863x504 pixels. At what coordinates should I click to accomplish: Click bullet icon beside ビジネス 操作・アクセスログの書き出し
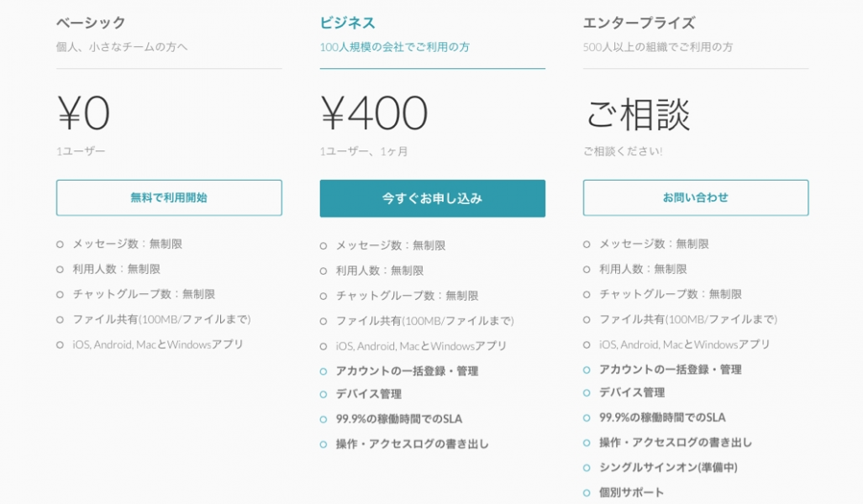tap(324, 444)
